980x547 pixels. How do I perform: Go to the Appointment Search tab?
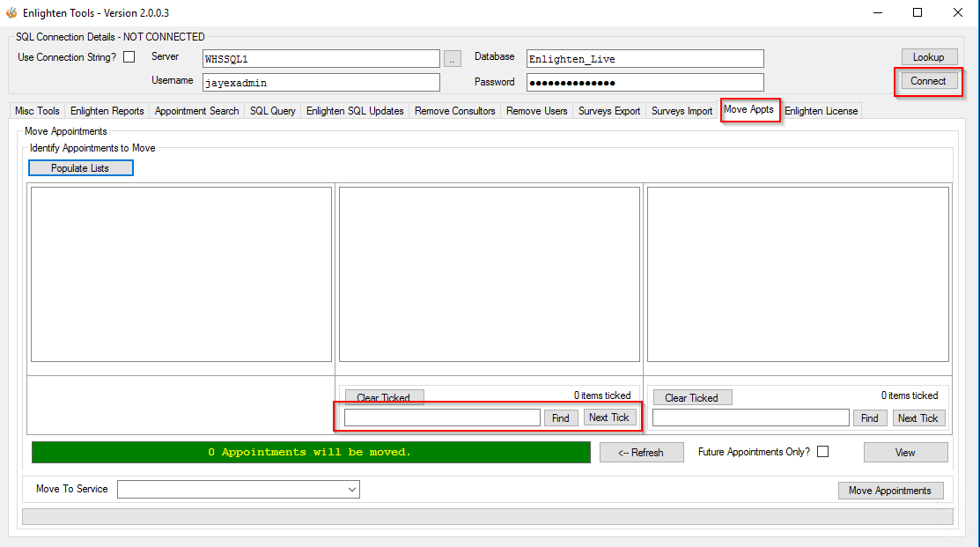[x=197, y=111]
